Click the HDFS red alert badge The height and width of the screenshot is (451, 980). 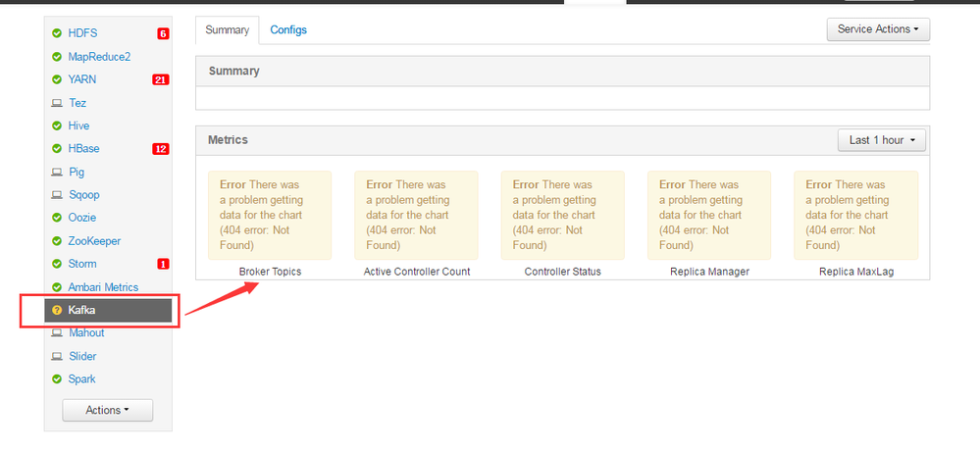pos(163,33)
